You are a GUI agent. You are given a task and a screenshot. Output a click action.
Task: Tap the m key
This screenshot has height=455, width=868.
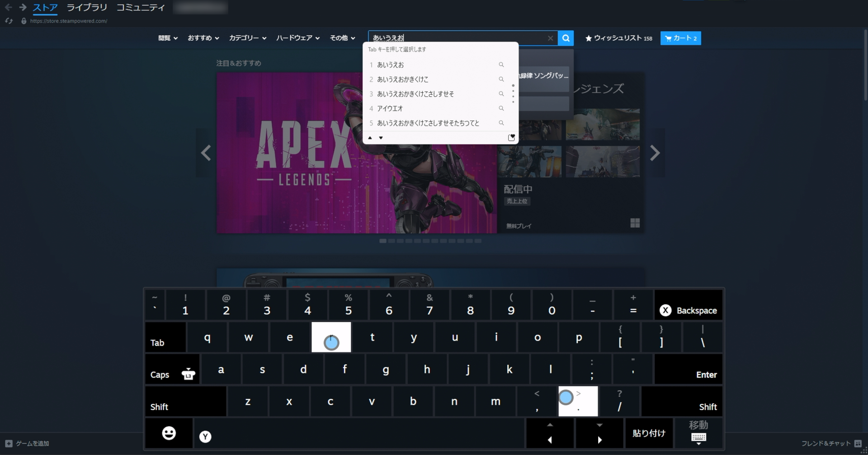(x=495, y=401)
